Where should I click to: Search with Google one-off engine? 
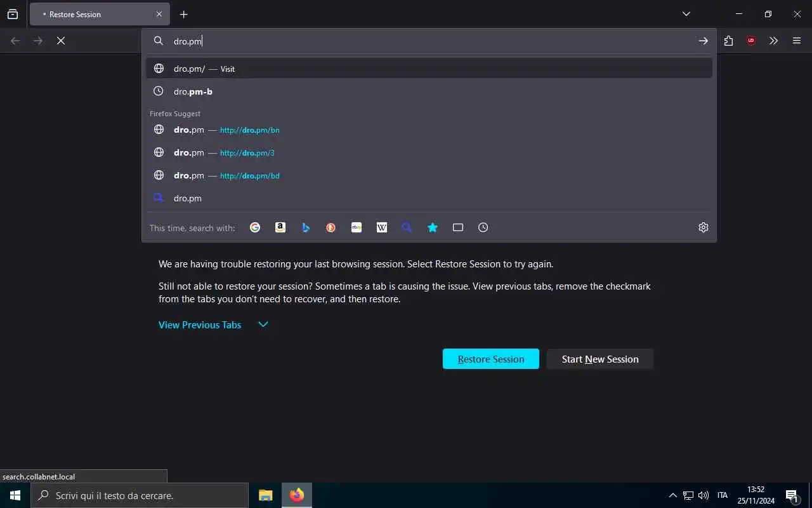click(x=255, y=227)
